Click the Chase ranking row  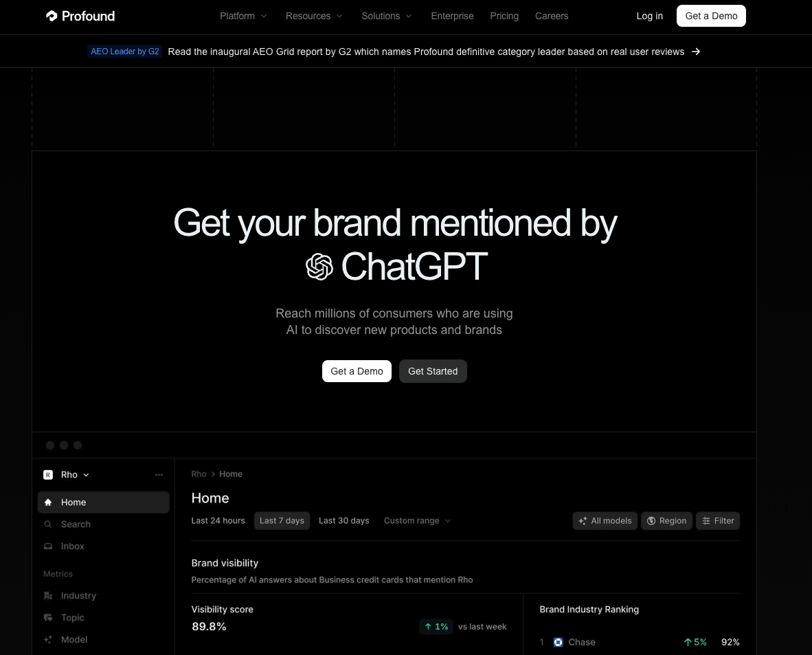point(640,642)
